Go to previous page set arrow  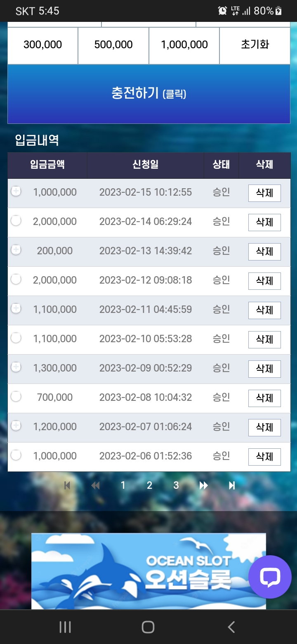click(x=95, y=485)
